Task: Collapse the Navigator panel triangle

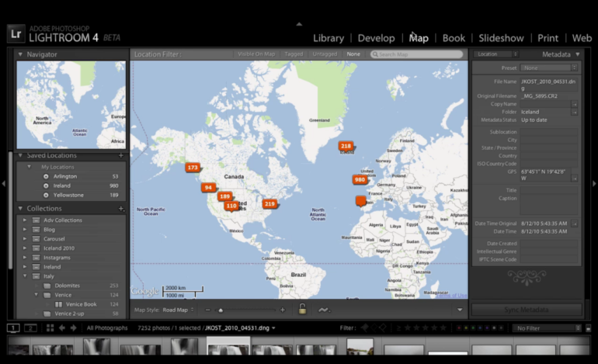Action: (x=20, y=54)
